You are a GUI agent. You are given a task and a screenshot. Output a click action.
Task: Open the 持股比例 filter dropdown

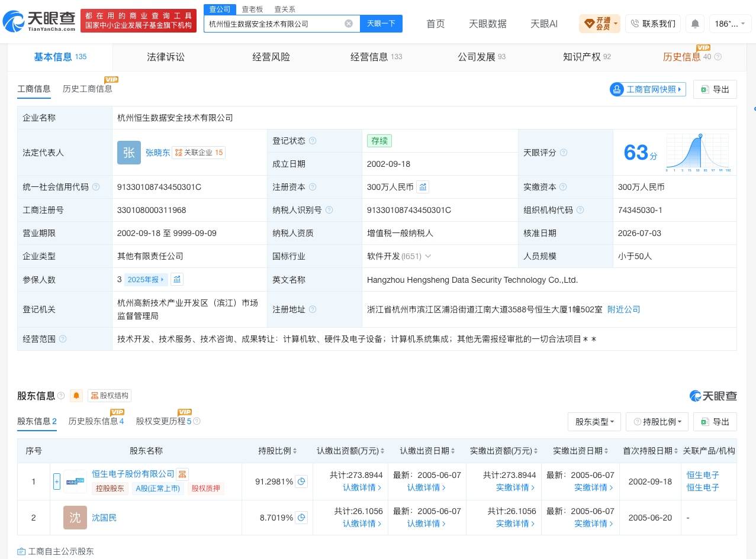(657, 422)
